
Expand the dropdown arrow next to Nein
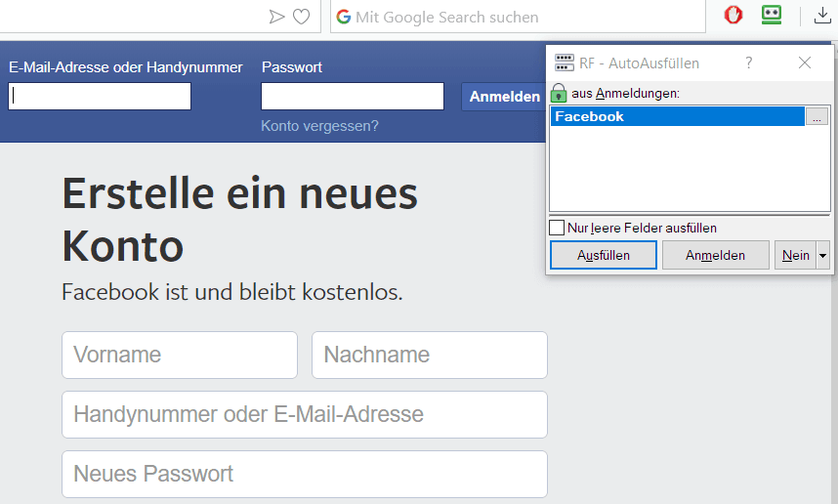[823, 256]
